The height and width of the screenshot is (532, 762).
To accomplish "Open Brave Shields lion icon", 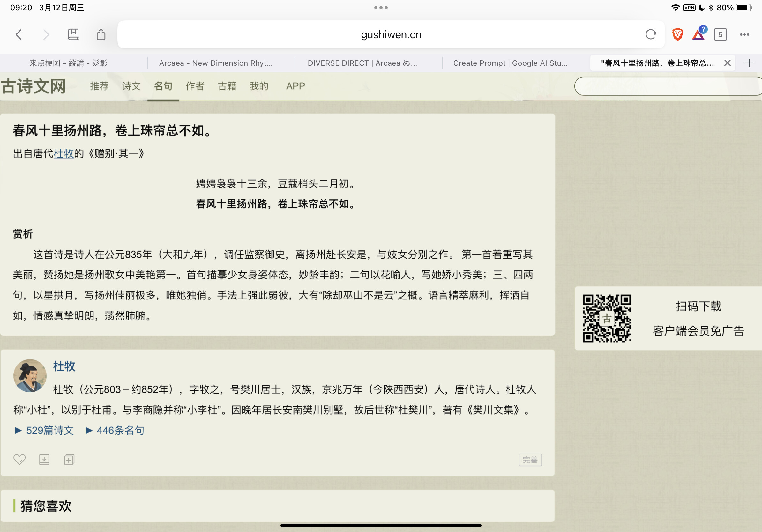I will click(677, 34).
